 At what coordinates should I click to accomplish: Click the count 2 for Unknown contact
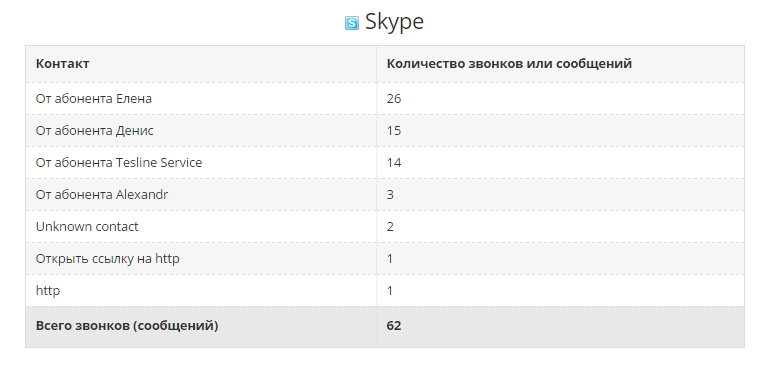click(x=390, y=227)
